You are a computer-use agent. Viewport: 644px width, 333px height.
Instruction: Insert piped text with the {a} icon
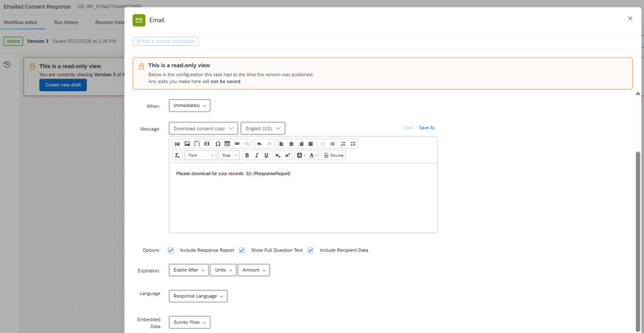tap(178, 144)
